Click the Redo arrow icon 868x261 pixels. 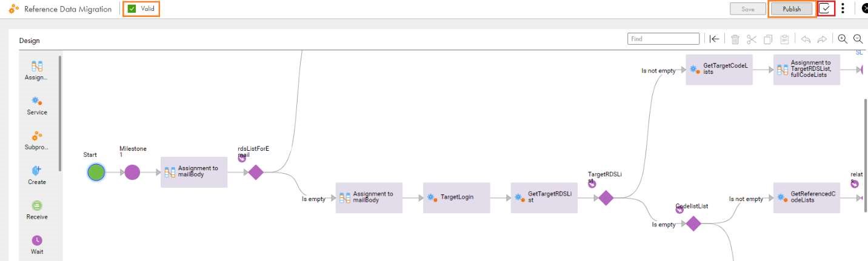click(x=822, y=39)
